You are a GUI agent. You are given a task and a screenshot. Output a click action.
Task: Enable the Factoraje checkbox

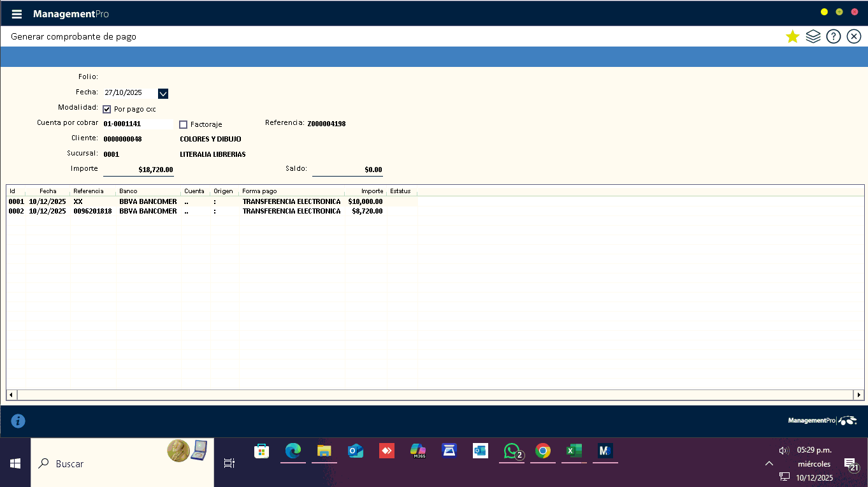[184, 124]
